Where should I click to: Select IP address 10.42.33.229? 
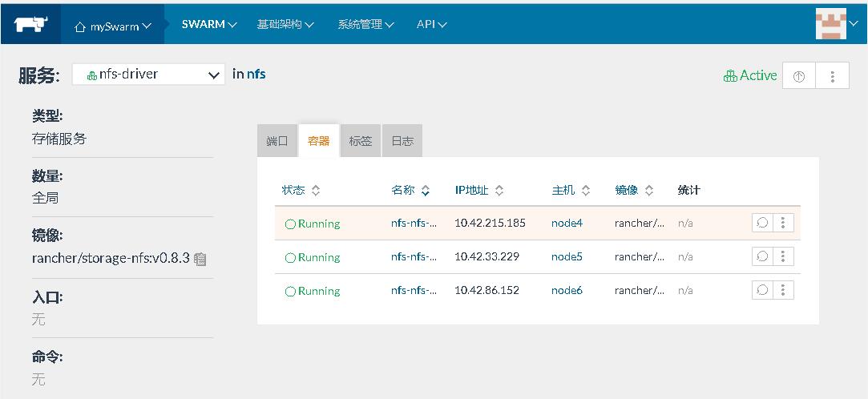point(487,256)
